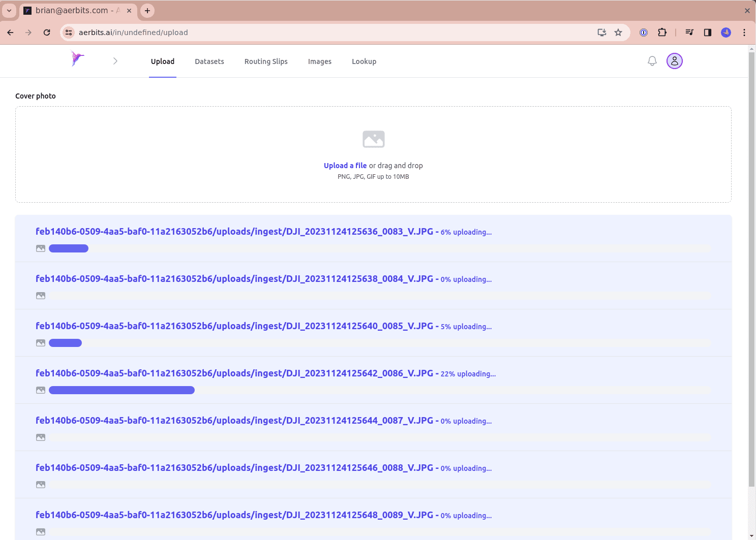Click the 22% upload progress bar

[122, 390]
